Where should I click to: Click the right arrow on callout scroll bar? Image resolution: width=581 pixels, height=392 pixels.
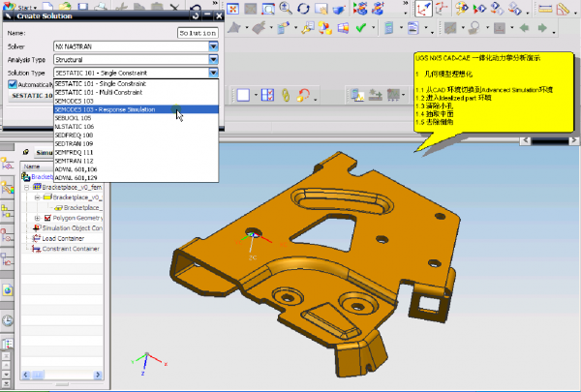point(573,140)
